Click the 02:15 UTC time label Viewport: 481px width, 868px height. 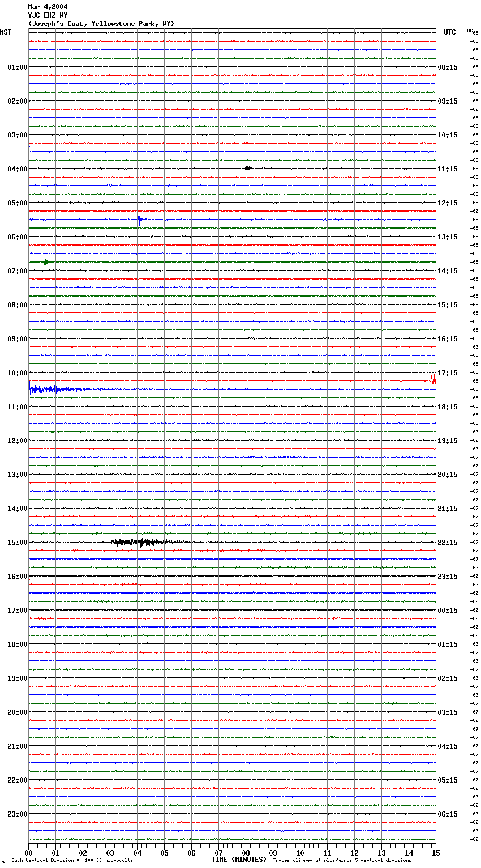click(448, 678)
